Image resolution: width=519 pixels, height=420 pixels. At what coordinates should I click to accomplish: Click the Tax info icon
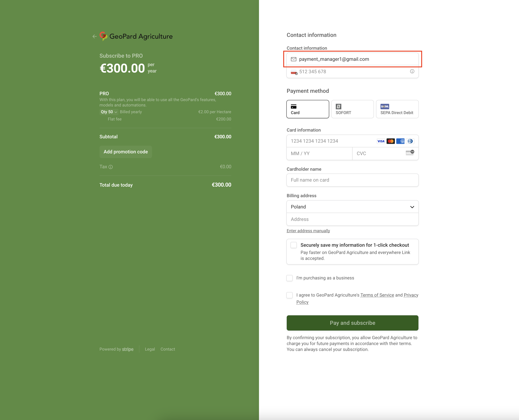pyautogui.click(x=111, y=167)
